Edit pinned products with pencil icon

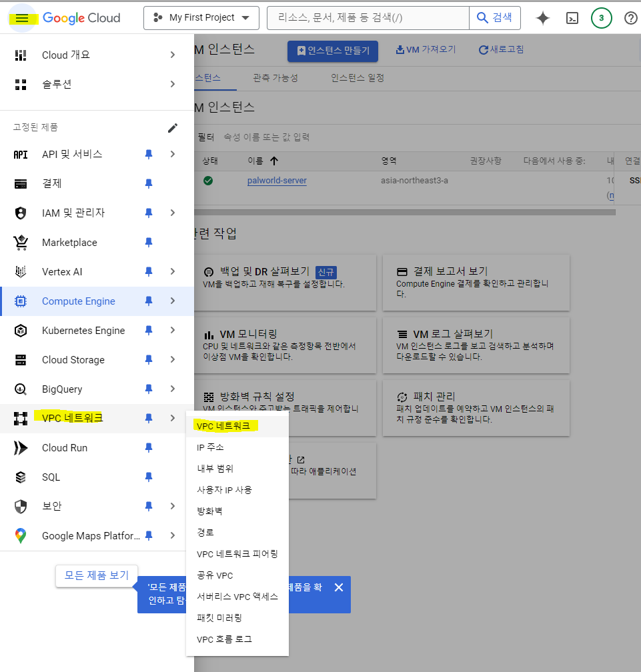pos(172,128)
